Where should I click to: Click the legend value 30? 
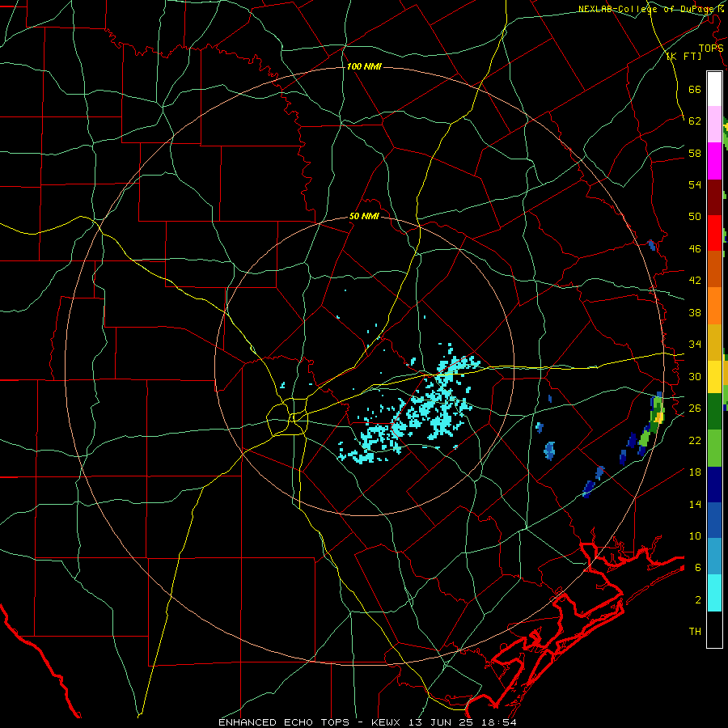coord(695,376)
